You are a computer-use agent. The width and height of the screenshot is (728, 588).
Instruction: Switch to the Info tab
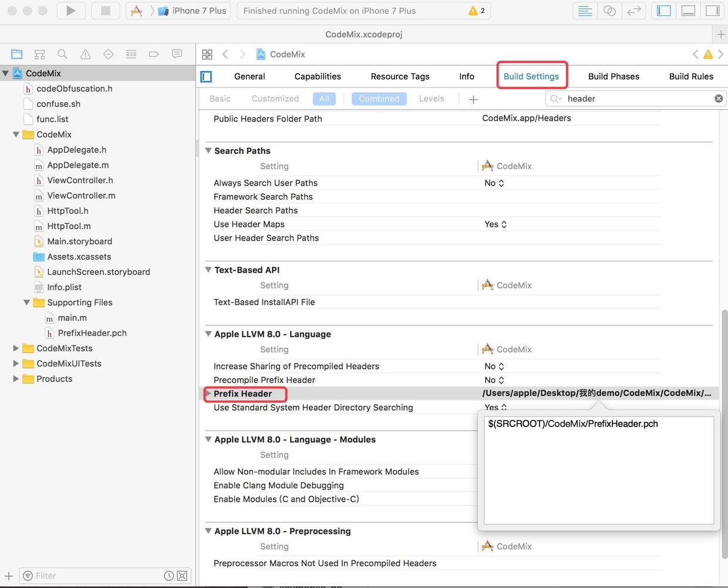[x=467, y=76]
